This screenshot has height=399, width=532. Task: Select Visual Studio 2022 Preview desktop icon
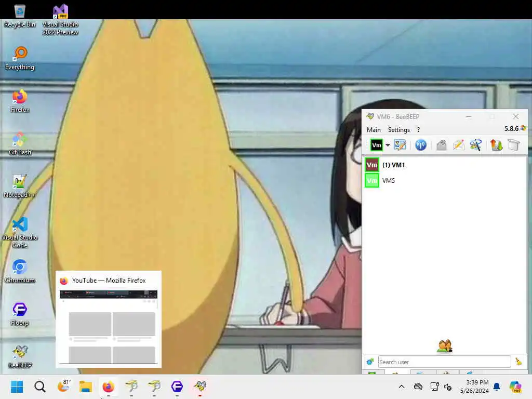[60, 20]
